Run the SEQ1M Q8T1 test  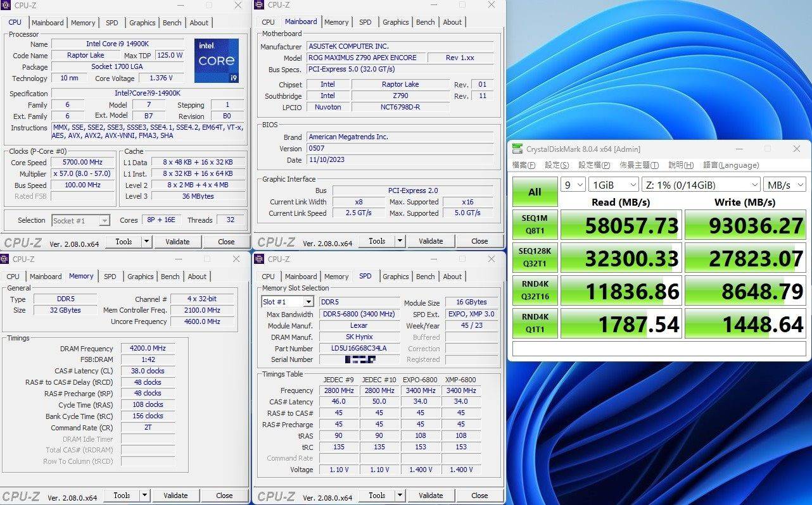535,225
